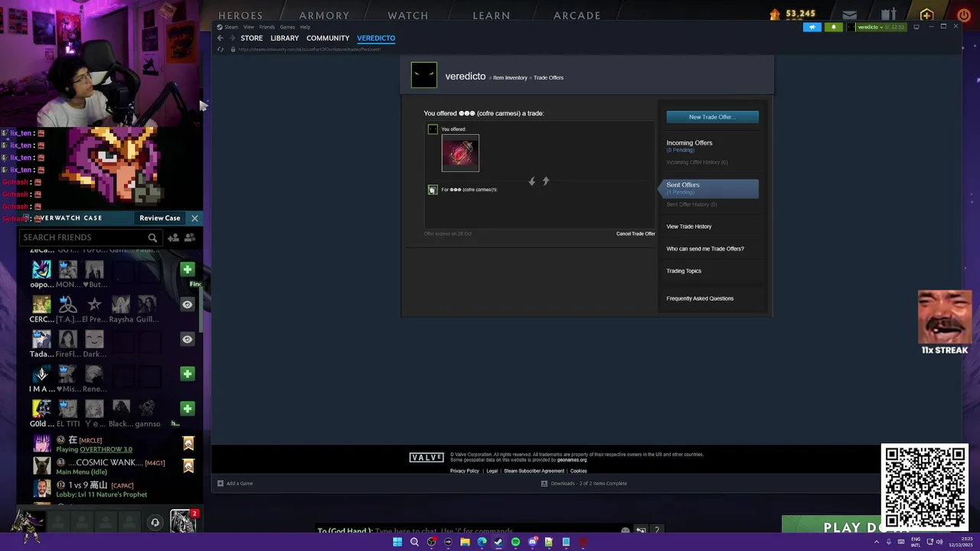The width and height of the screenshot is (980, 551).
Task: Click the Search Friends field
Action: pyautogui.click(x=90, y=237)
